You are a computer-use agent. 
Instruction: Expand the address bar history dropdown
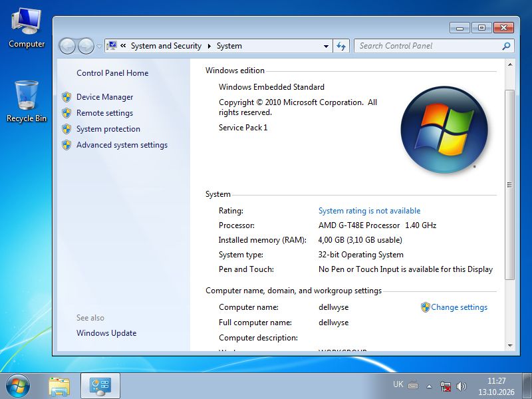326,46
